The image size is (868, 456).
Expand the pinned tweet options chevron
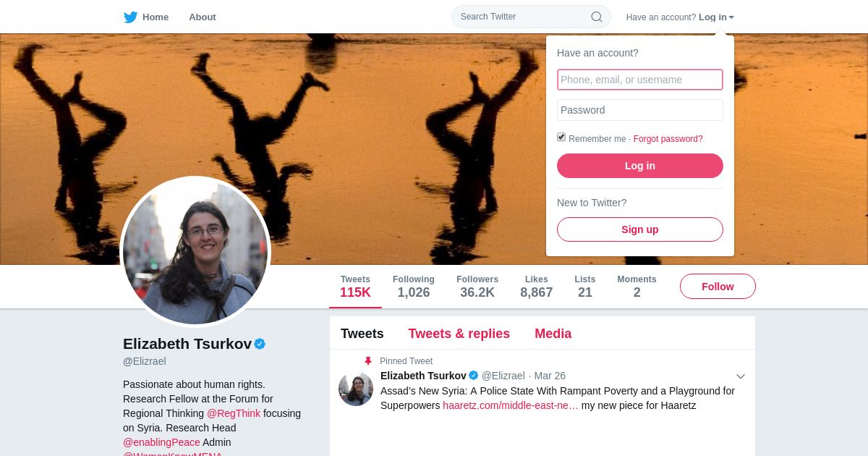[x=741, y=376]
